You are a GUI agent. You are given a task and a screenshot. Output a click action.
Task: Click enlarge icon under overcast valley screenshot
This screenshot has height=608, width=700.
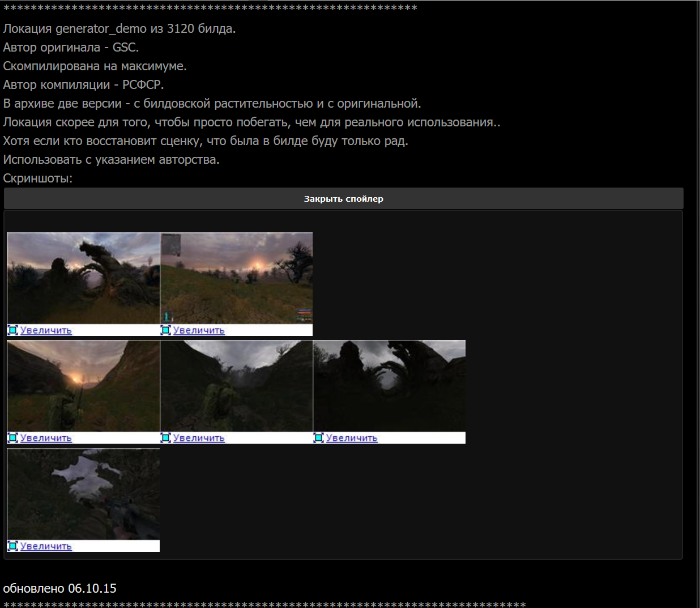pyautogui.click(x=166, y=437)
